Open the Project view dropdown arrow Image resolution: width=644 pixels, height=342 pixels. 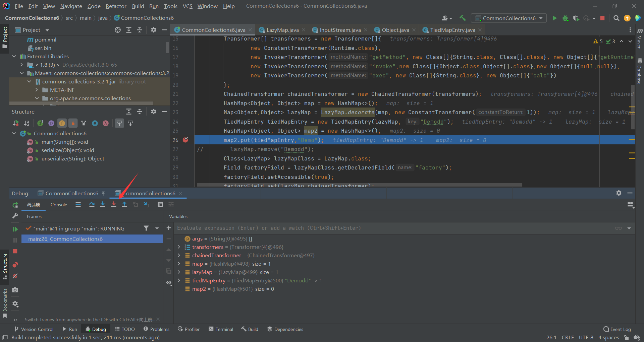(47, 30)
